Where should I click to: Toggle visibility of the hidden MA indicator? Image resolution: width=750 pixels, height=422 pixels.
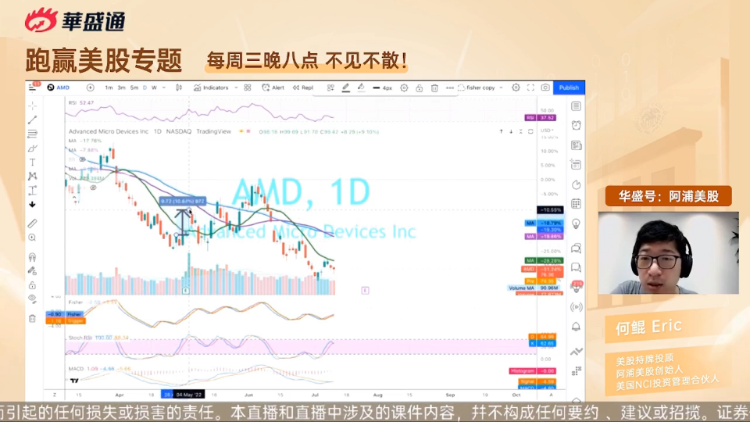tap(83, 159)
